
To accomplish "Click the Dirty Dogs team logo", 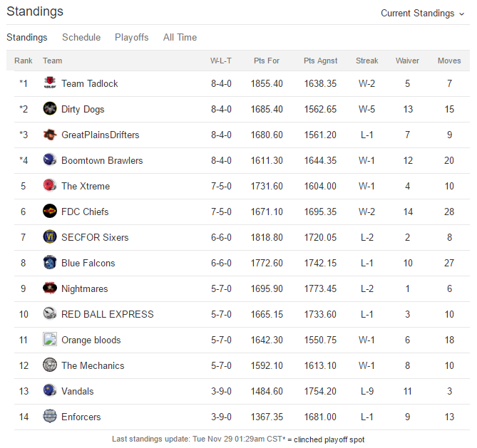I will click(x=50, y=108).
